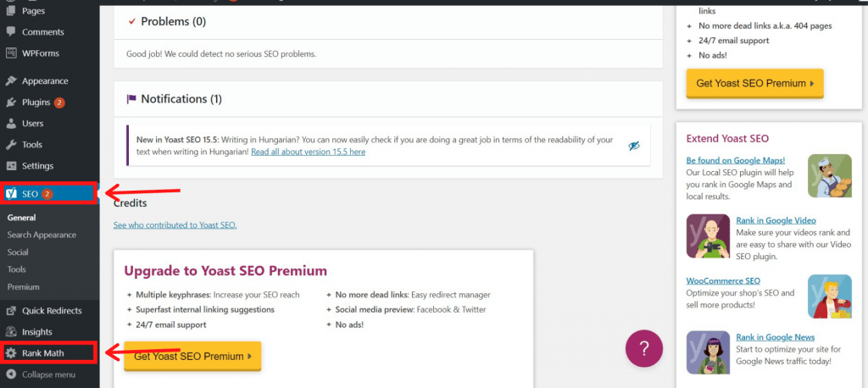Open 'Rank in Google Video' link
This screenshot has height=388, width=868.
(776, 220)
